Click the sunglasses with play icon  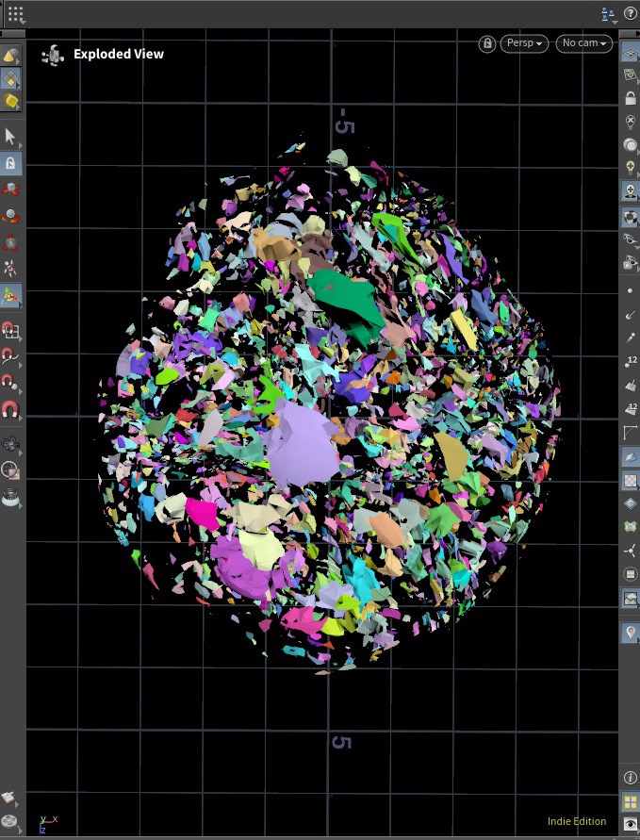631,262
